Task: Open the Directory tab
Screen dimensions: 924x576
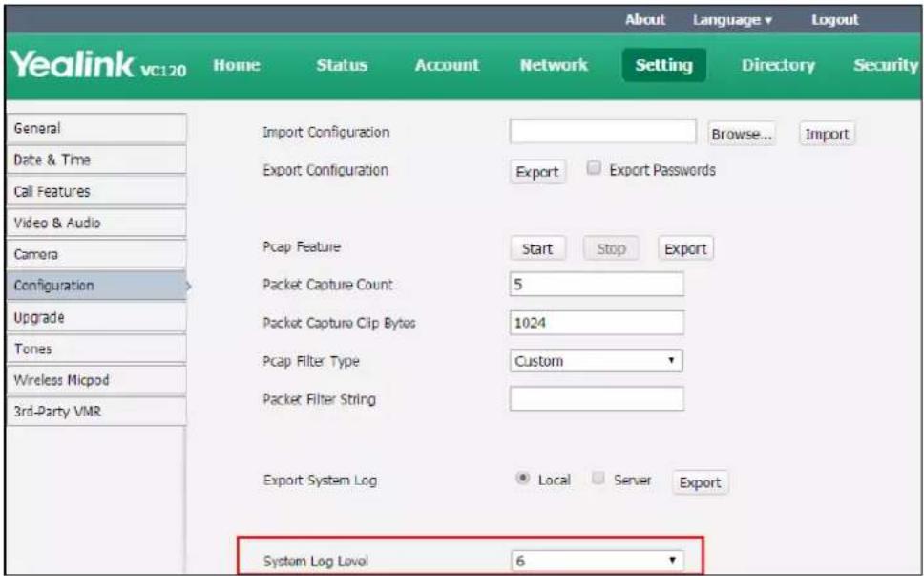Action: coord(778,65)
